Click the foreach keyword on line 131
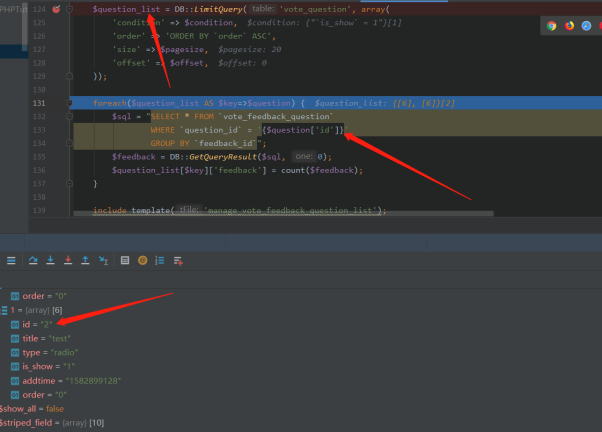 click(x=110, y=103)
